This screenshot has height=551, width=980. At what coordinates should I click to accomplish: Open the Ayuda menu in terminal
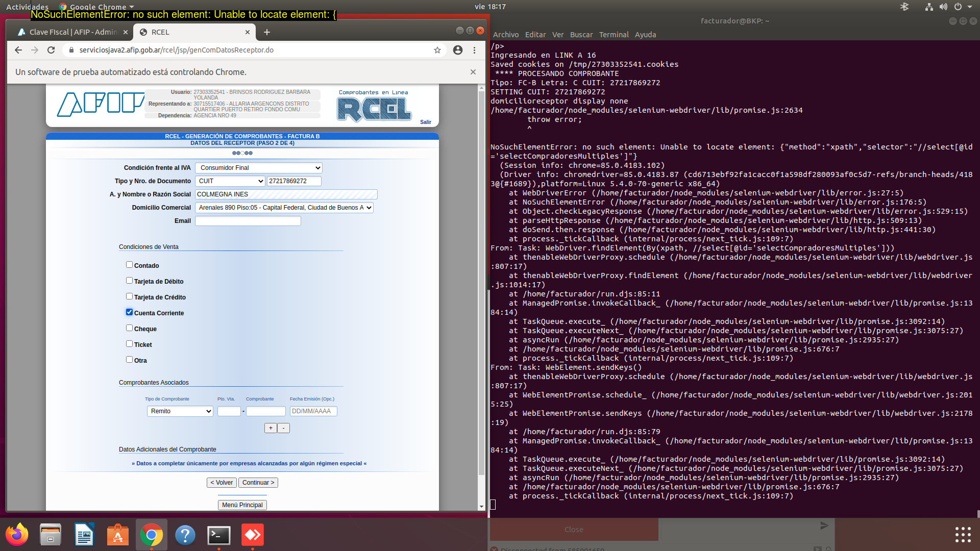tap(645, 35)
